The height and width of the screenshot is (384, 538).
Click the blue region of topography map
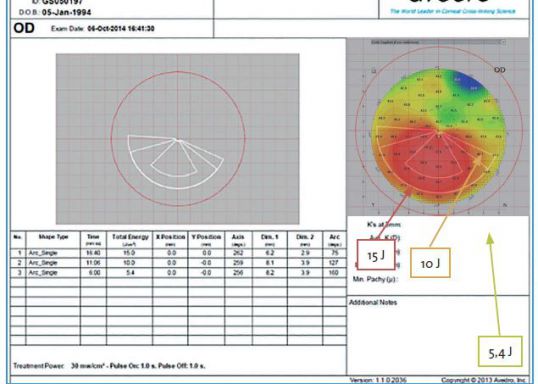468,81
